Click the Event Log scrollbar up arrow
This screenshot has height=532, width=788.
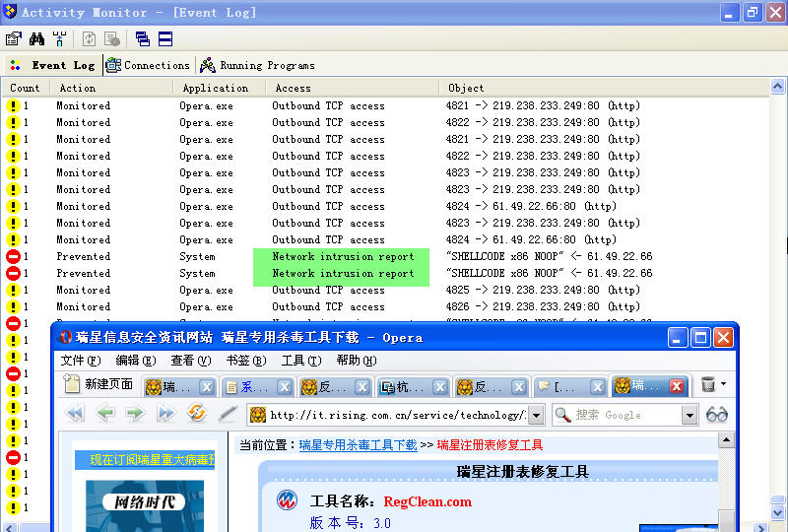coord(777,87)
